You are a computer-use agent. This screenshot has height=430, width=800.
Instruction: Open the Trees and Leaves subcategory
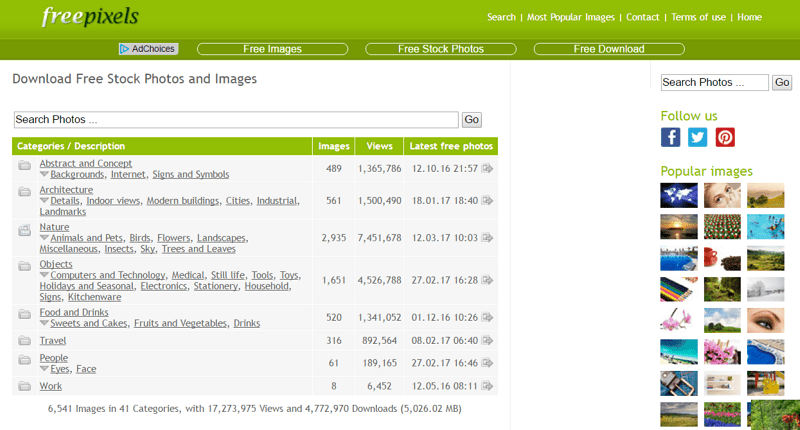[x=198, y=249]
